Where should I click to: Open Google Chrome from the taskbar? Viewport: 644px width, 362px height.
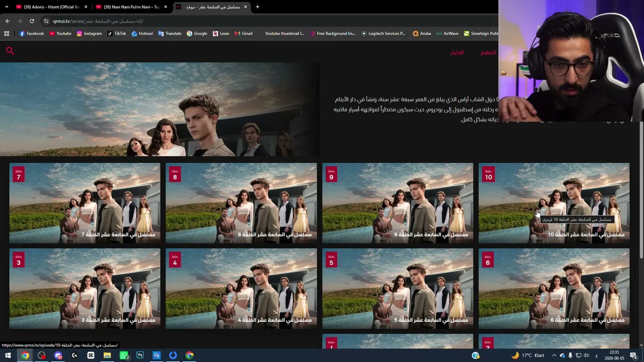25,355
